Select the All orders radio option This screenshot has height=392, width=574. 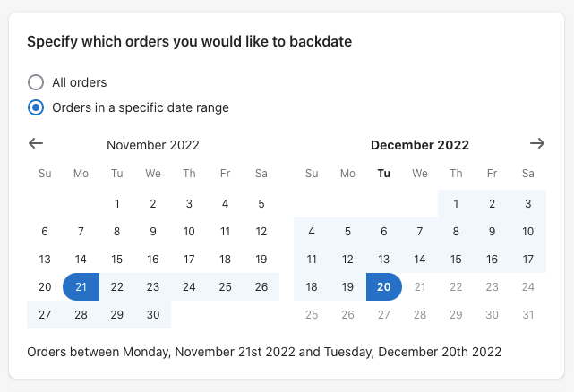pyautogui.click(x=36, y=82)
